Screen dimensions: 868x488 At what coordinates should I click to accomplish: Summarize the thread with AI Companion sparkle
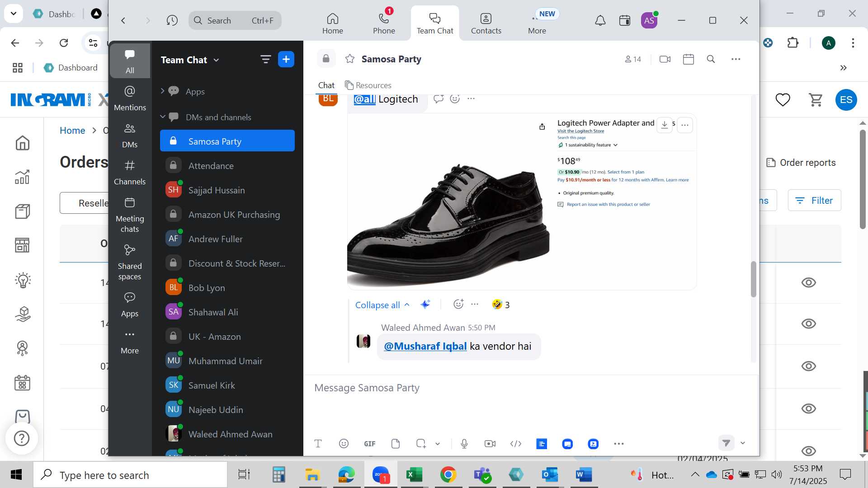point(425,305)
